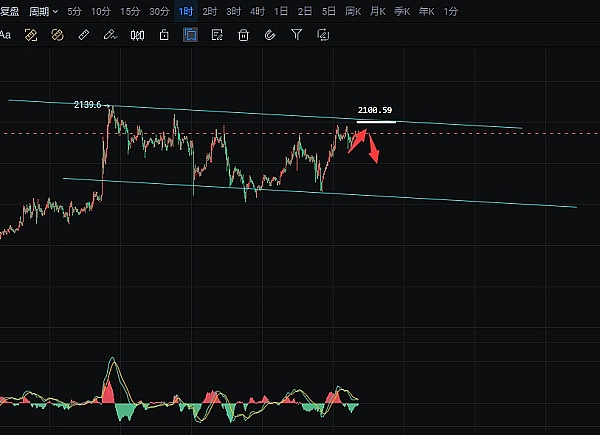This screenshot has width=600, height=435.
Task: Toggle the padlock to lock drawings
Action: coord(164,35)
